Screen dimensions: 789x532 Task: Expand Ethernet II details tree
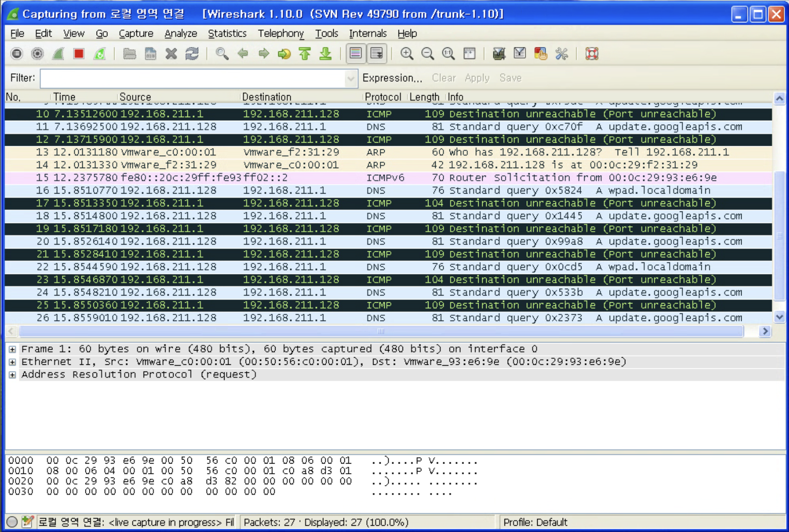coord(13,362)
